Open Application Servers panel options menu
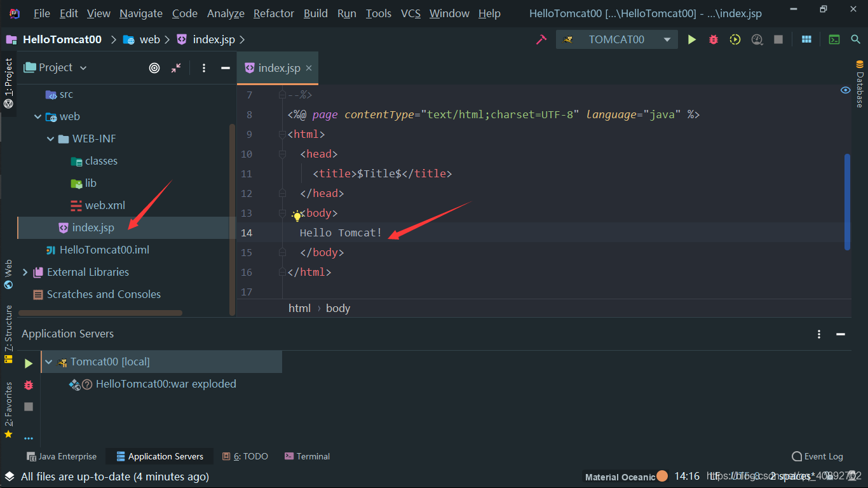Screen dimensions: 868x488 coord(820,334)
